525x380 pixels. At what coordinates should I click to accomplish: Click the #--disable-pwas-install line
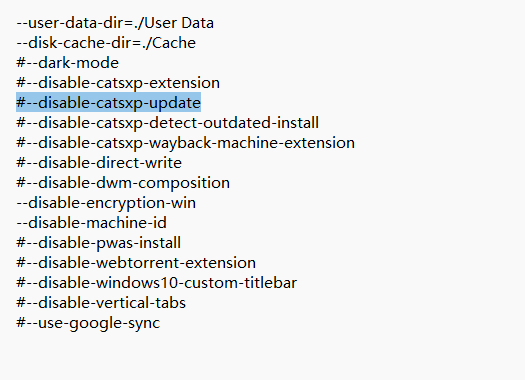pos(98,243)
